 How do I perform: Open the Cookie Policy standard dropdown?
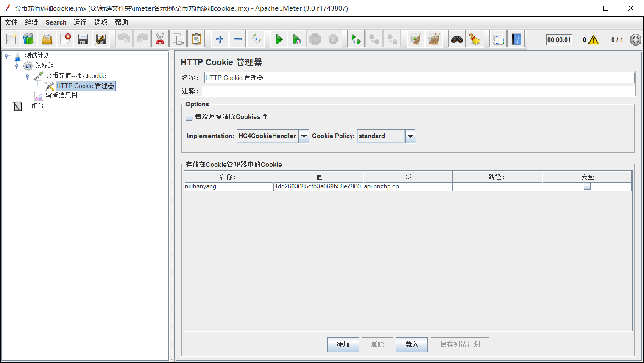tap(410, 136)
